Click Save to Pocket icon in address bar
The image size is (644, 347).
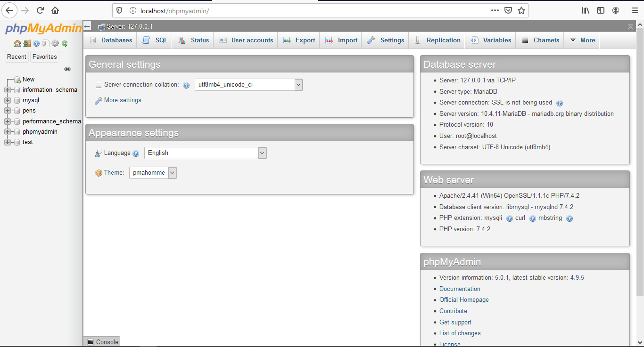[508, 10]
